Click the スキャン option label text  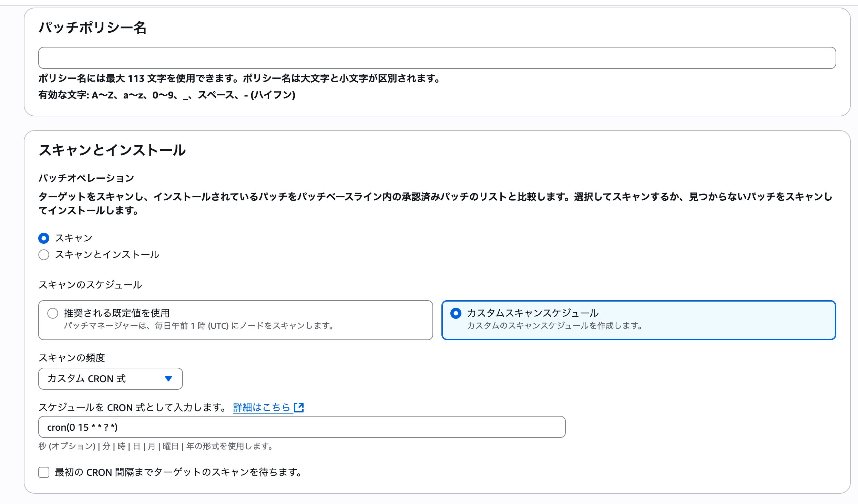click(74, 238)
